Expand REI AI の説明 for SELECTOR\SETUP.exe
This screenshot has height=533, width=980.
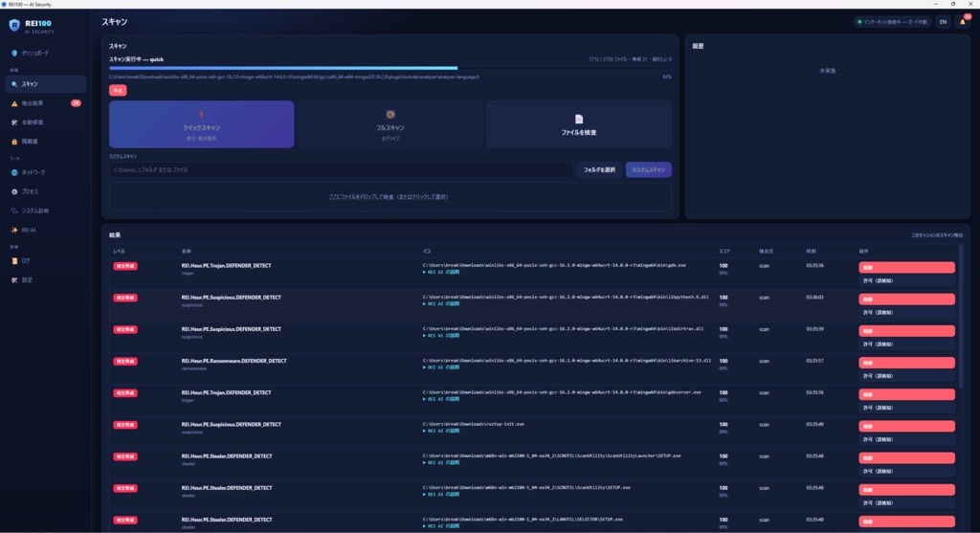point(441,526)
